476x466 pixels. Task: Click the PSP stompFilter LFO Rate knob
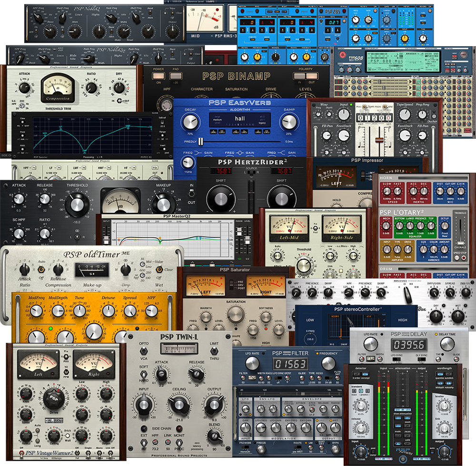tap(252, 364)
